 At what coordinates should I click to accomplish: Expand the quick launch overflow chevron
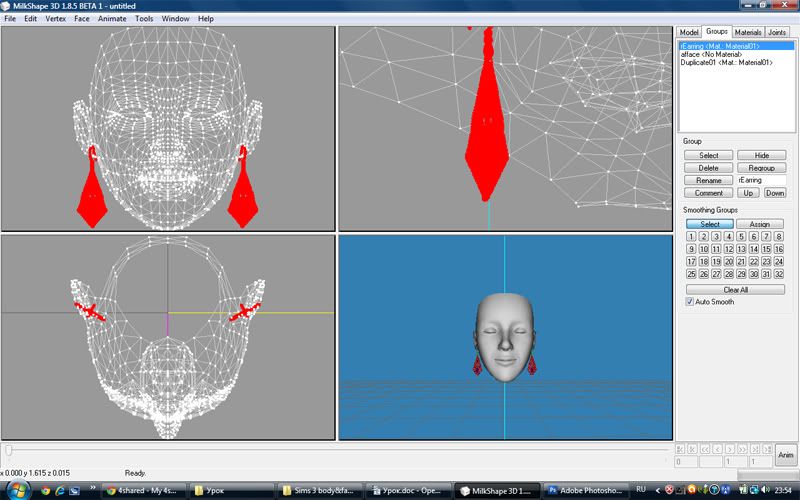pos(93,487)
